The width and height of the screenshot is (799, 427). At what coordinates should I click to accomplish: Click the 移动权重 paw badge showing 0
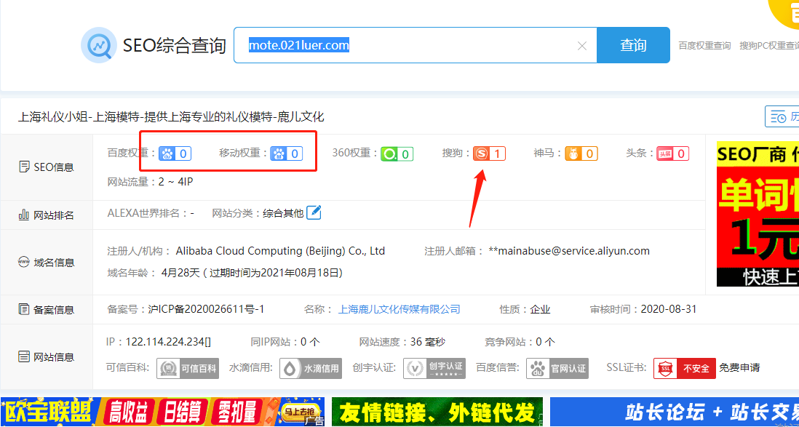286,153
